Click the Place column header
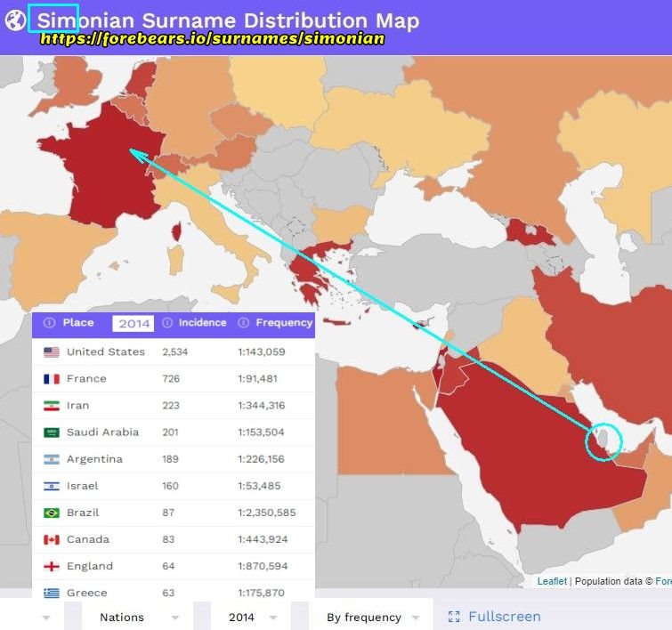The image size is (672, 630). click(x=78, y=323)
